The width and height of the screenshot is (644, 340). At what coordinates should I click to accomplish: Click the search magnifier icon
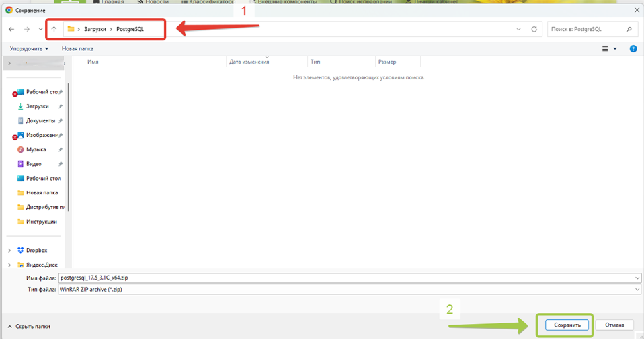click(629, 29)
